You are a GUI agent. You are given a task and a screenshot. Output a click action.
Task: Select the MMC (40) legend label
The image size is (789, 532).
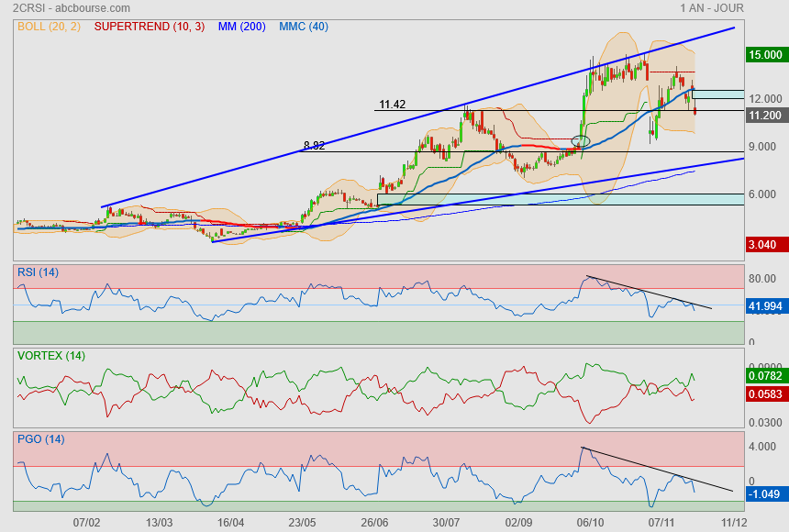click(x=304, y=27)
